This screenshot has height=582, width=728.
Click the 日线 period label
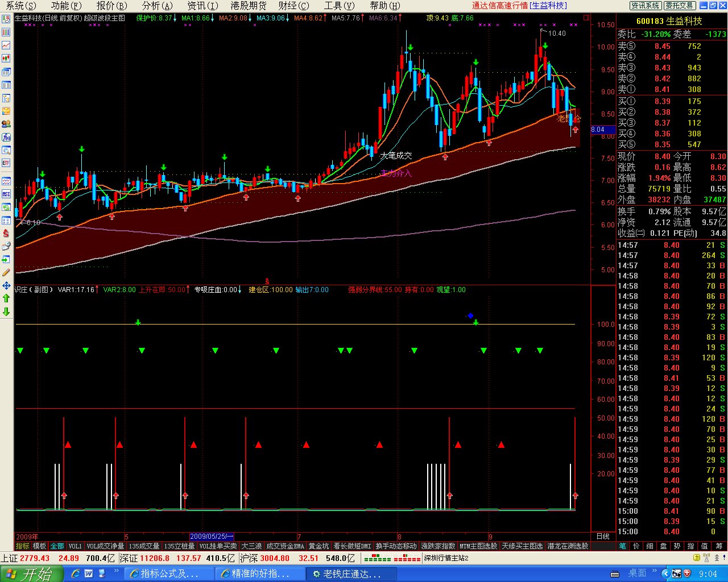603,537
